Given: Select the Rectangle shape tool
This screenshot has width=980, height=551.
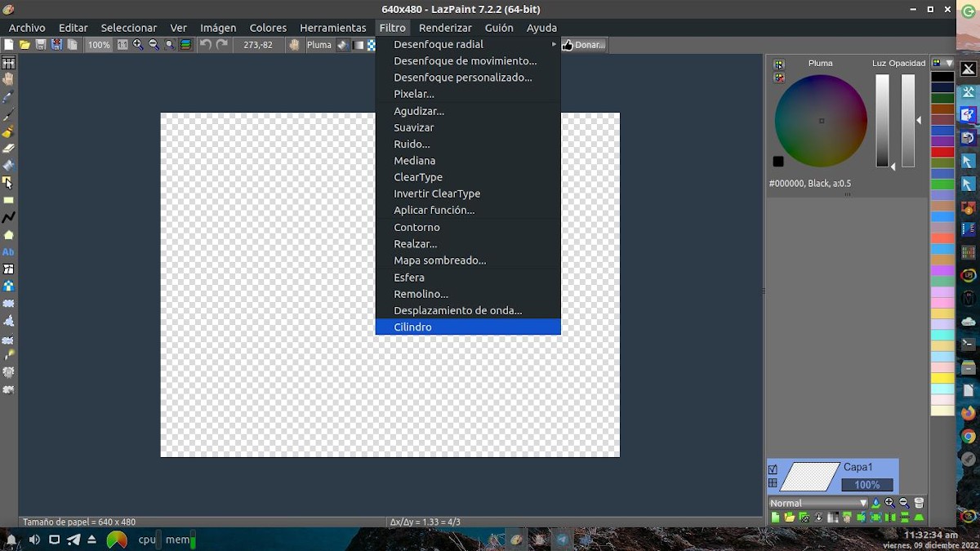Looking at the screenshot, I should click(8, 200).
